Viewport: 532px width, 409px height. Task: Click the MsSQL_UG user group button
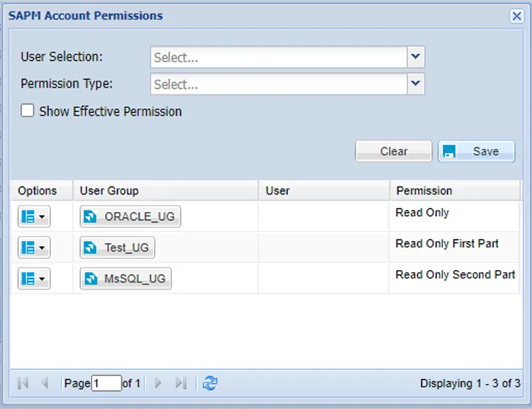coord(125,278)
